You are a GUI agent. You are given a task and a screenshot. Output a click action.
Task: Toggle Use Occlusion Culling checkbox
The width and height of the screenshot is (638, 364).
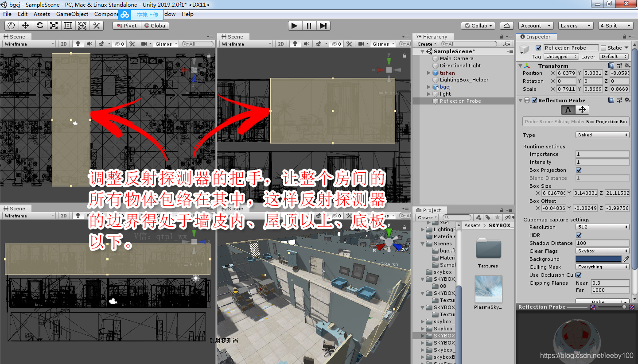579,275
